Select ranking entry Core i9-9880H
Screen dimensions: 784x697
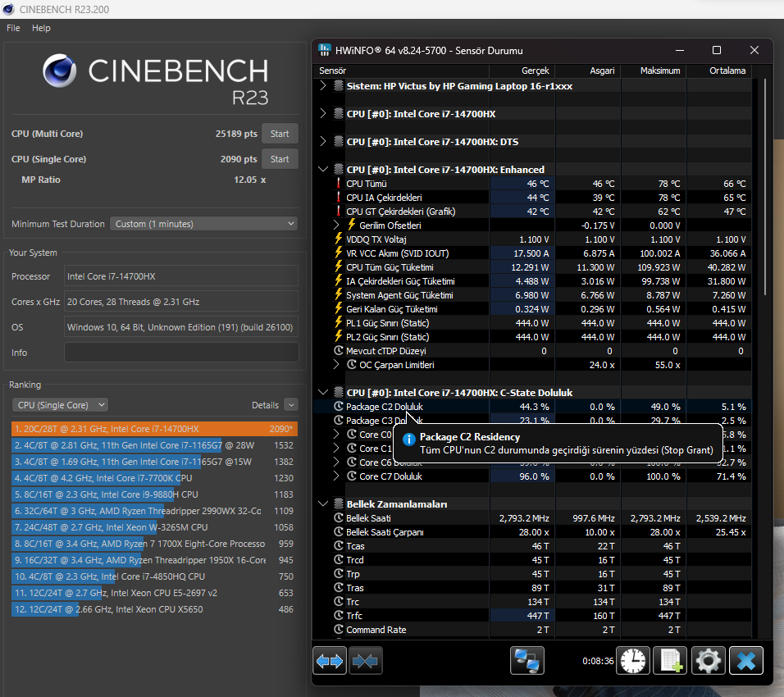(x=154, y=494)
